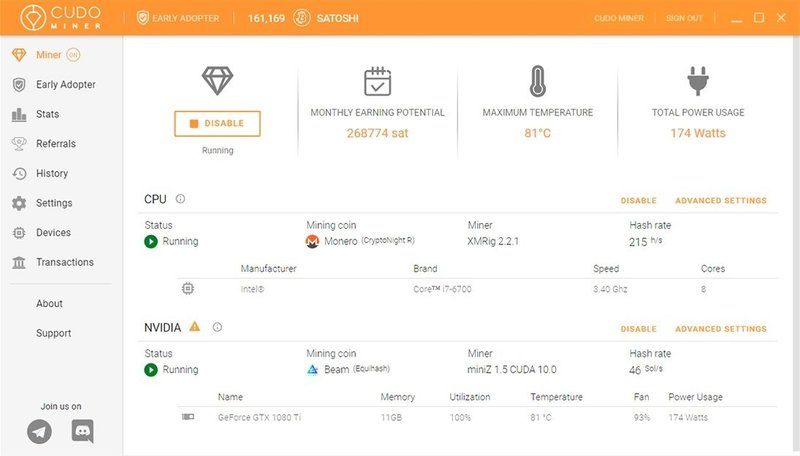Click the Monero coin icon
This screenshot has width=800, height=456.
[x=312, y=241]
